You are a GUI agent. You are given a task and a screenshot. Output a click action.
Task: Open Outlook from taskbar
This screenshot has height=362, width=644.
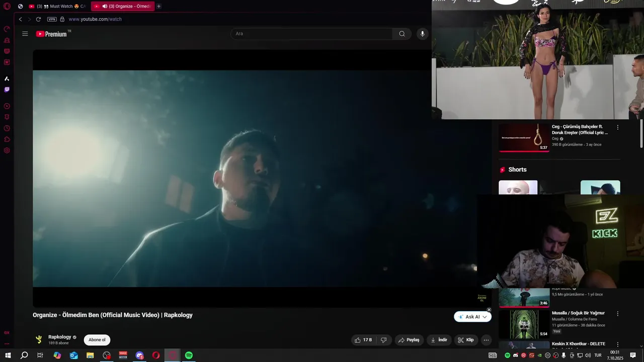[x=74, y=355]
